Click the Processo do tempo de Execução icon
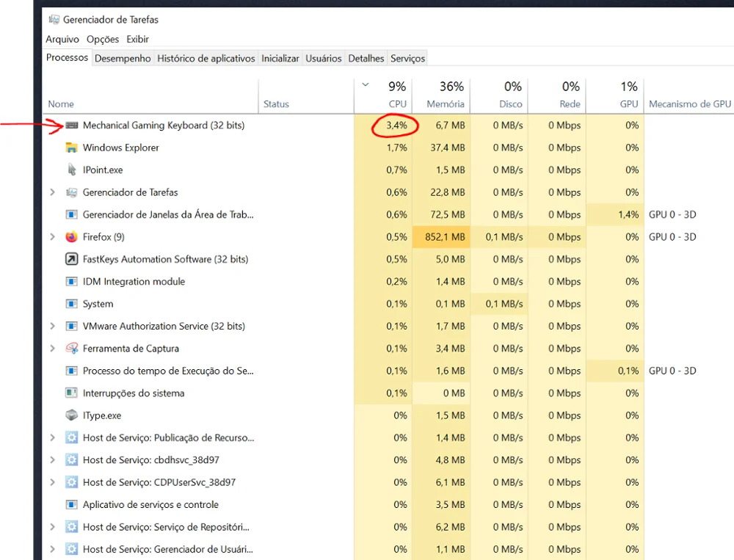This screenshot has width=734, height=560. point(72,371)
